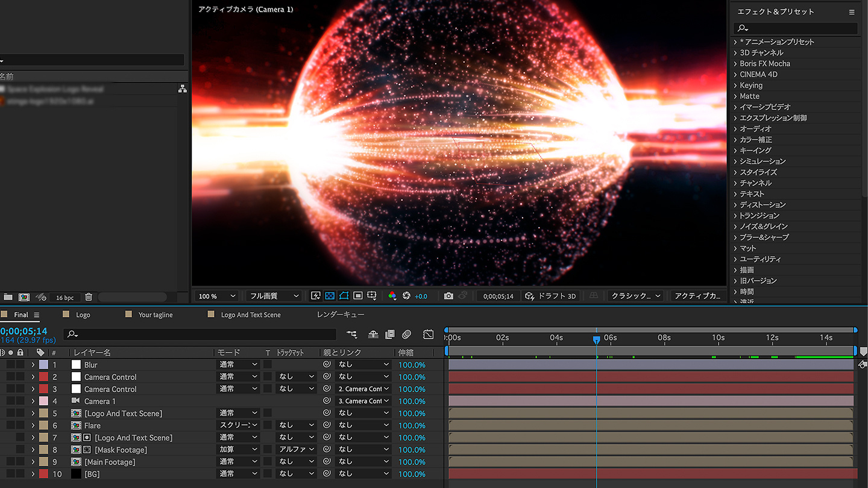Enable frame blending for the composition
The height and width of the screenshot is (488, 868).
[x=390, y=334]
